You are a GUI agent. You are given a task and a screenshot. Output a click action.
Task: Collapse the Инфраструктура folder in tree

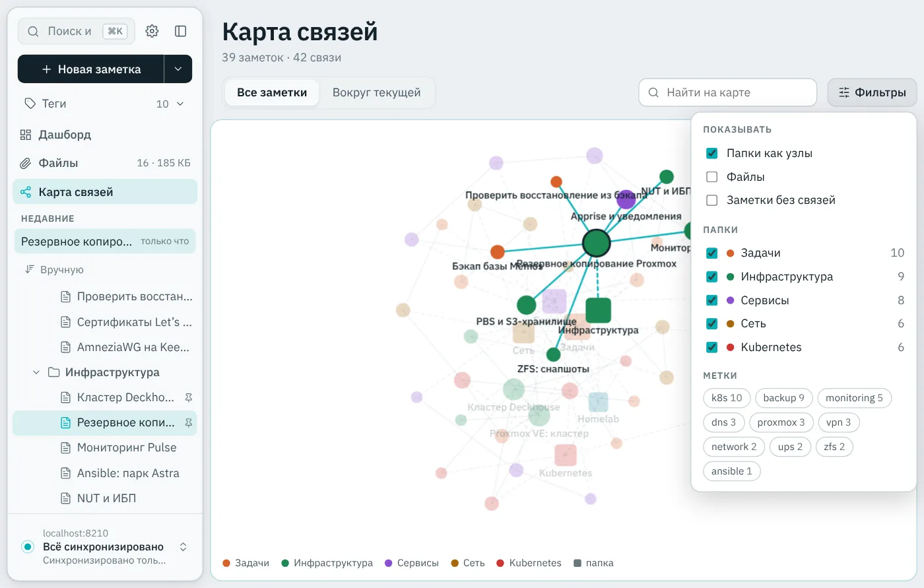[x=36, y=372]
